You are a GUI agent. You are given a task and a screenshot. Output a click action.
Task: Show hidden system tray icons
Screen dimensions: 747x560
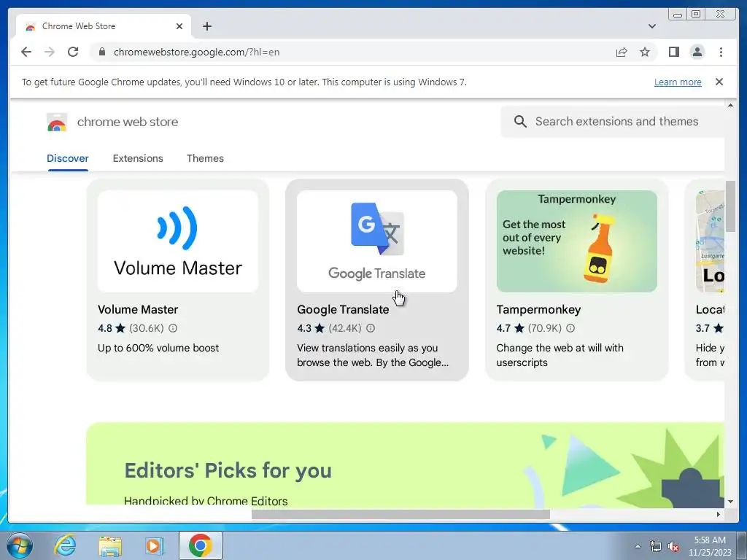tap(638, 546)
